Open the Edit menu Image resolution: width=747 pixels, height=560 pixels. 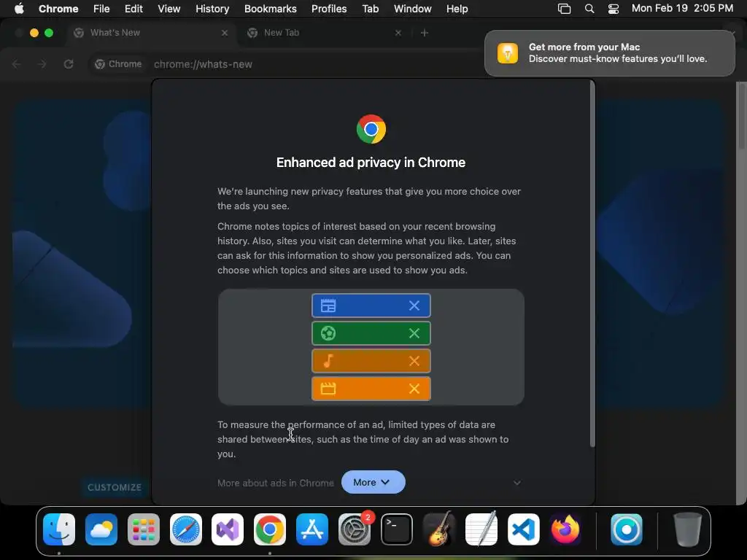point(133,9)
